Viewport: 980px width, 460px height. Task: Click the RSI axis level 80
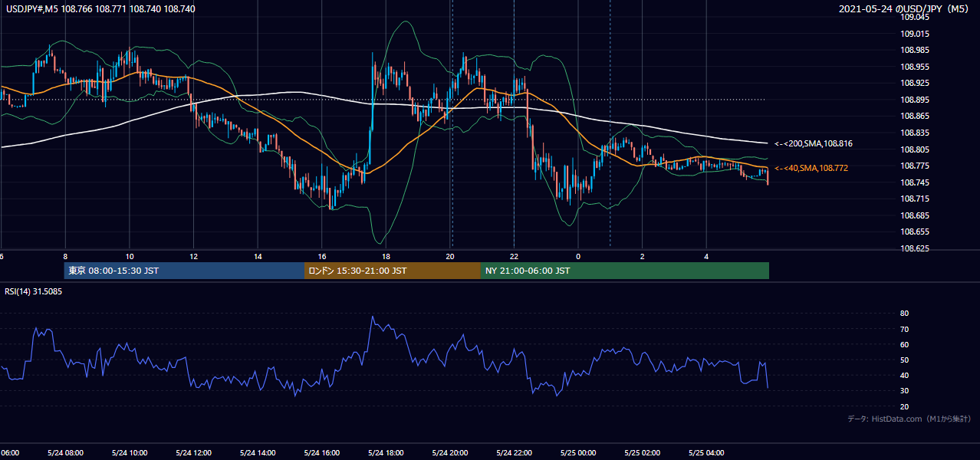click(x=905, y=314)
